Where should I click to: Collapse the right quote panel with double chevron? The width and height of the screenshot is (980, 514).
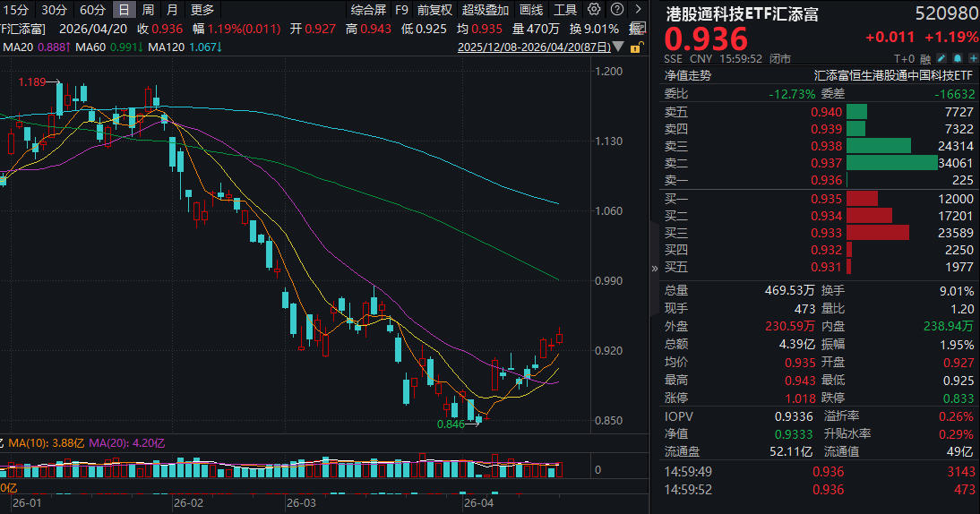click(654, 269)
